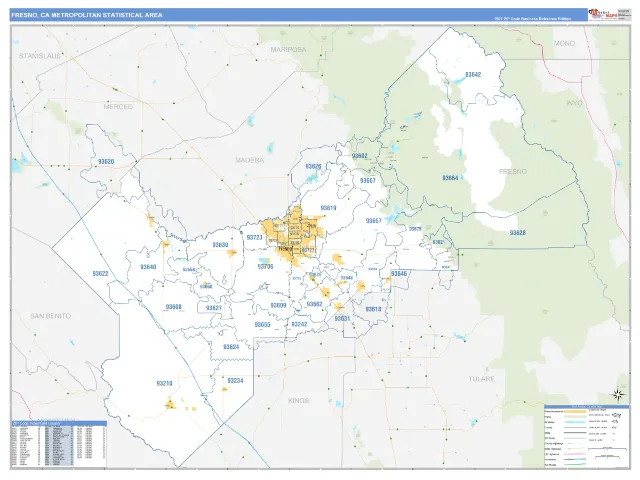Screen dimensions: 640x480
Task: Click ZIP code 93602
Action: [x=360, y=156]
